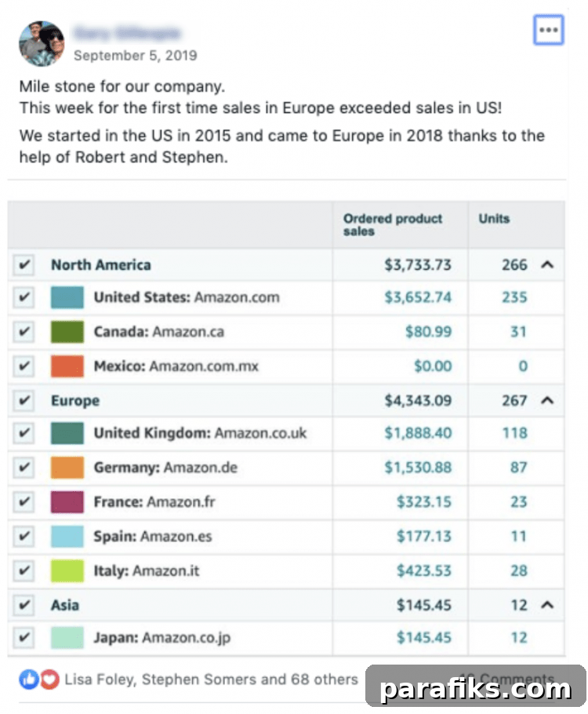Collapse the North America row chevron
This screenshot has height=714, width=588.
[x=547, y=265]
